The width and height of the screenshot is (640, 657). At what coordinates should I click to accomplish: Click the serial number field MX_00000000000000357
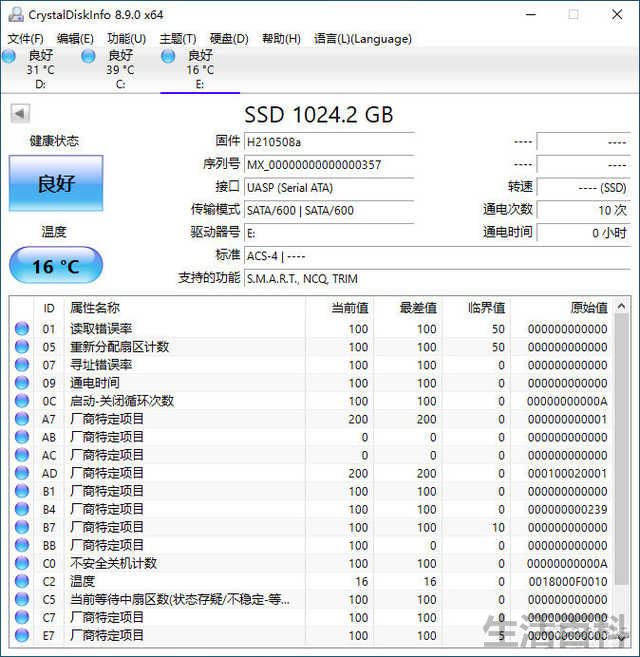[329, 164]
